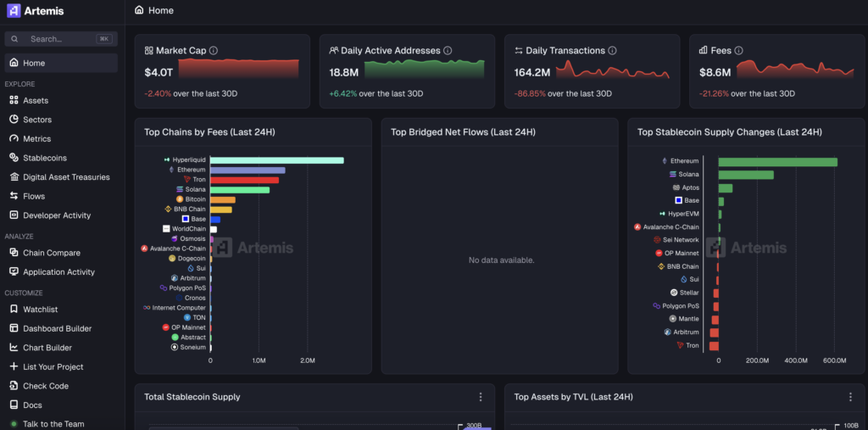Image resolution: width=868 pixels, height=430 pixels.
Task: Click the Flows arrows icon in sidebar
Action: coord(14,196)
